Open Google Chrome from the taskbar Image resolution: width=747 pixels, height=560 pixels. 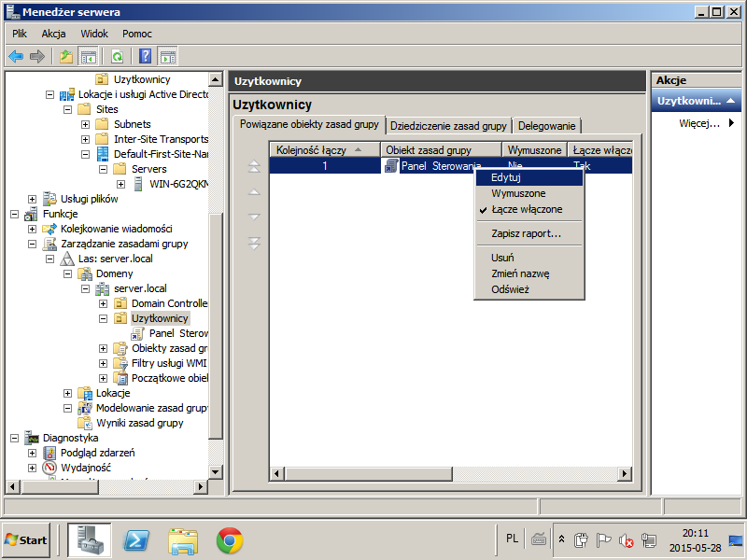click(230, 540)
